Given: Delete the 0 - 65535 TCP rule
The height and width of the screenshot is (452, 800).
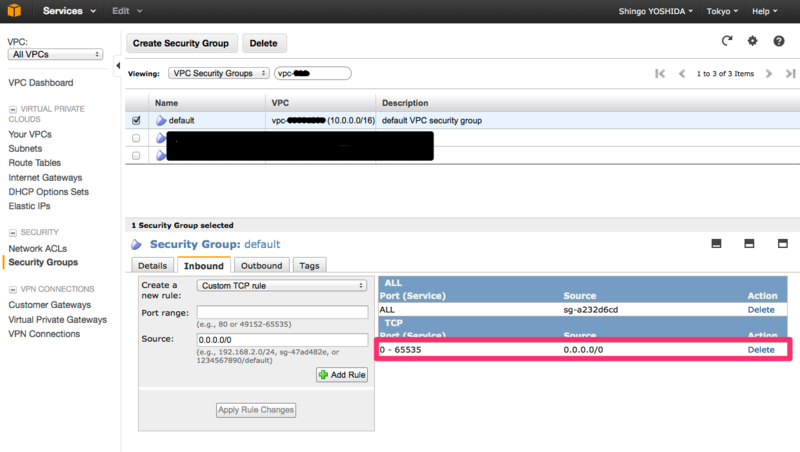Looking at the screenshot, I should tap(761, 349).
